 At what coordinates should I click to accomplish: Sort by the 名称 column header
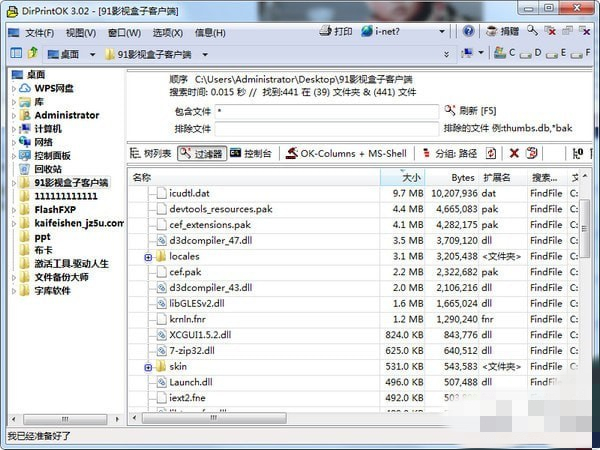point(254,177)
